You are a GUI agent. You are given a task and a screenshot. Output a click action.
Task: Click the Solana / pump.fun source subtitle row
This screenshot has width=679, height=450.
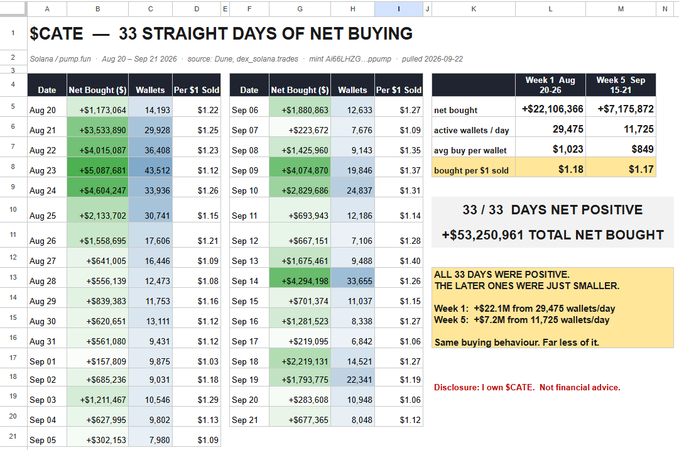pos(246,59)
